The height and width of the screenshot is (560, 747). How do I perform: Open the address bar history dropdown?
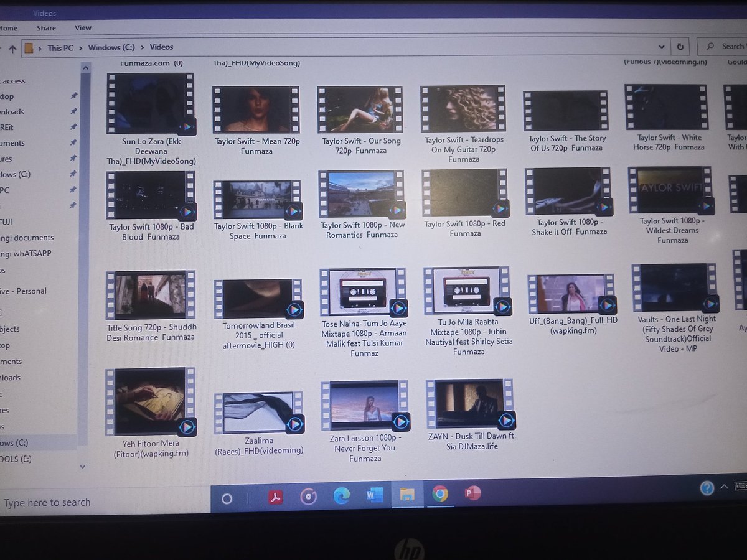(x=662, y=46)
